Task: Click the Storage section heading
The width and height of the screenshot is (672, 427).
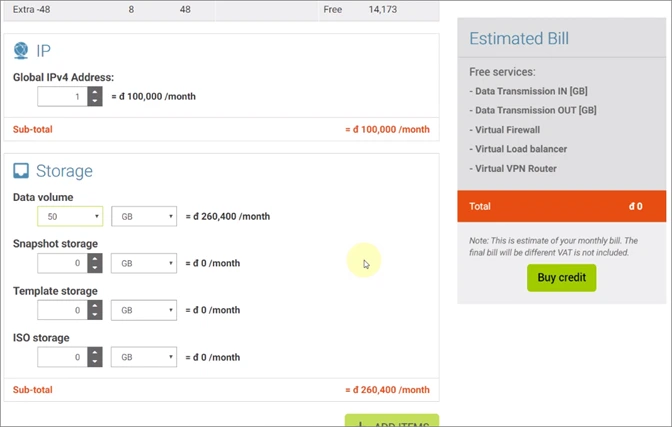Action: (x=64, y=171)
